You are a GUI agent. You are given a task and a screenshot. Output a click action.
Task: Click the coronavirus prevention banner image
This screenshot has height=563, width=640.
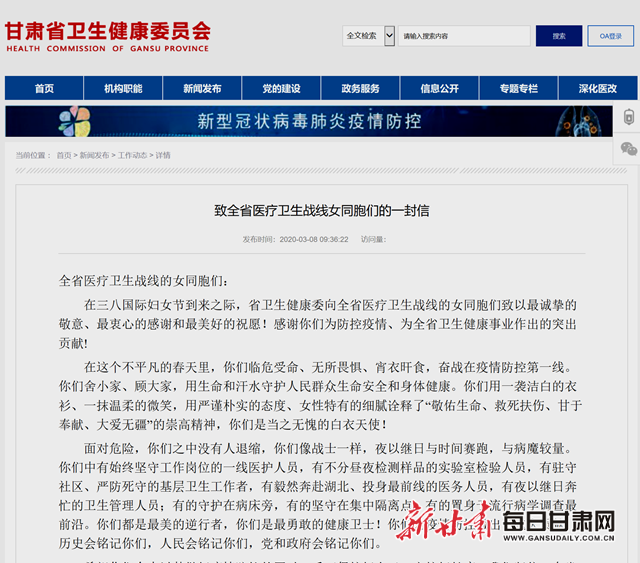coord(309,121)
